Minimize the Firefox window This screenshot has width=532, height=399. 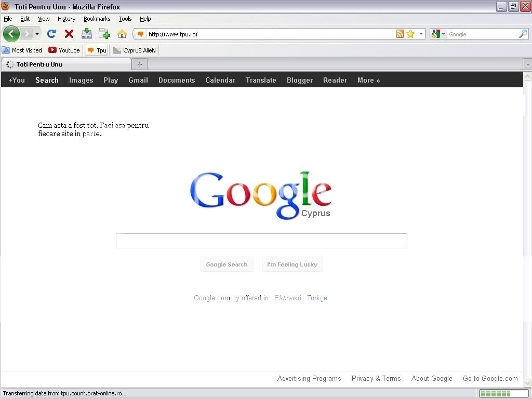pos(501,6)
